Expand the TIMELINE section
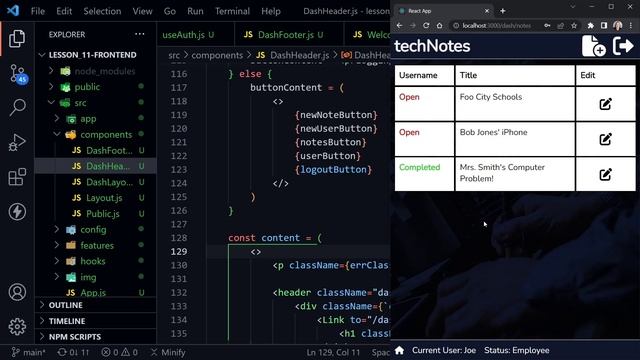Screen dimensions: 640x360 pyautogui.click(x=95, y=321)
